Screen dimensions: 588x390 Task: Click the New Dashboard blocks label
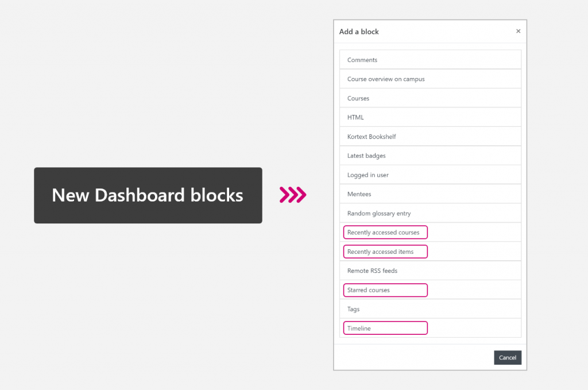click(x=148, y=195)
